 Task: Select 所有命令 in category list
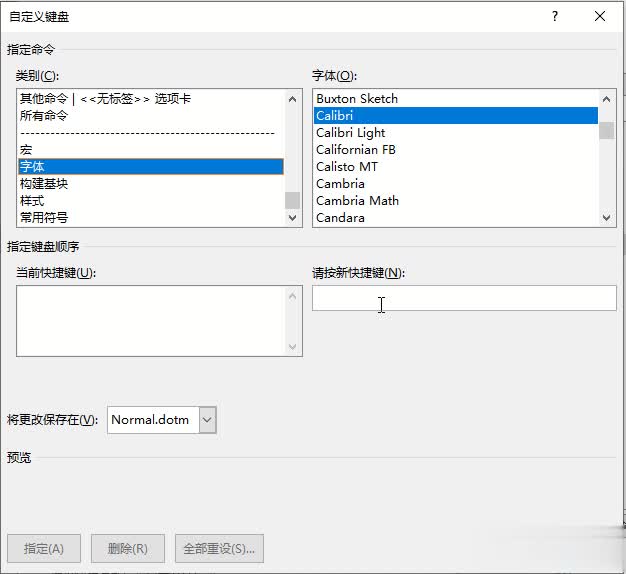click(151, 116)
